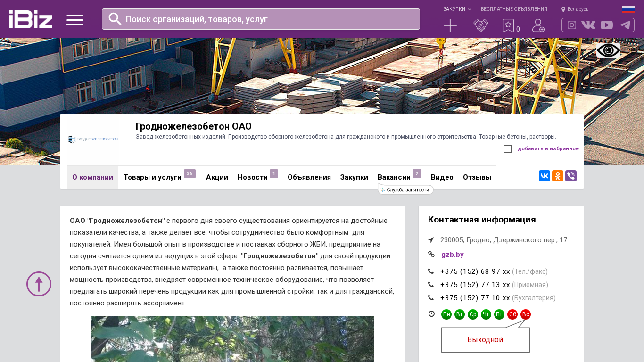Image resolution: width=644 pixels, height=362 pixels.
Task: Select Wednesday (Ср) schedule circle
Action: 473,314
